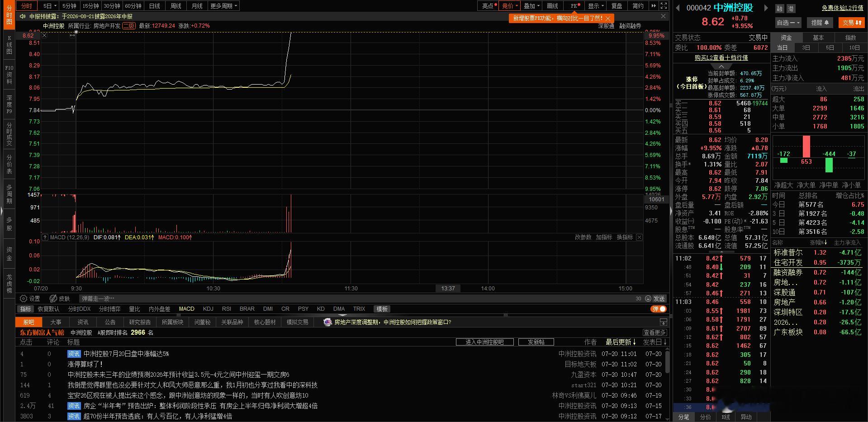Toggle the 指标 indicator button
The height and width of the screenshot is (422, 868).
coord(25,309)
